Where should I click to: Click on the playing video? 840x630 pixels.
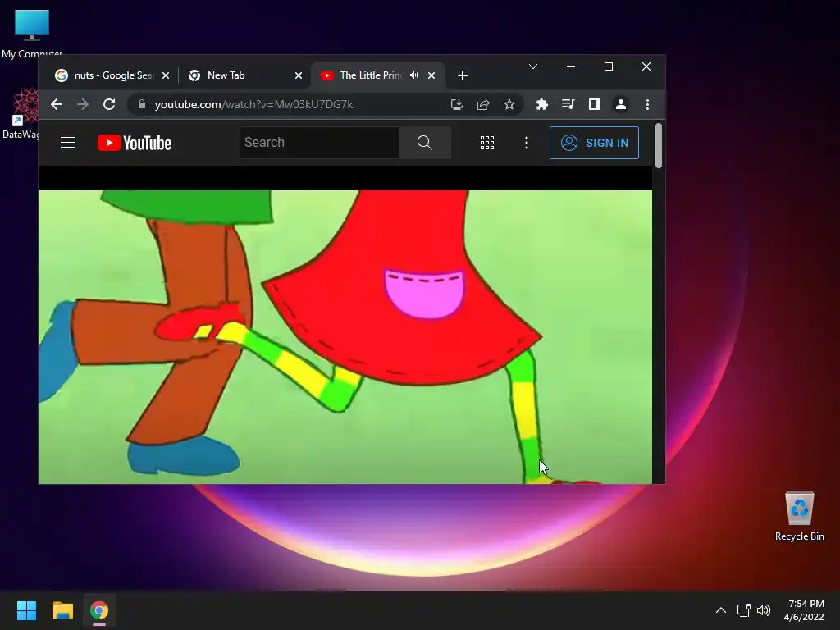pos(345,337)
